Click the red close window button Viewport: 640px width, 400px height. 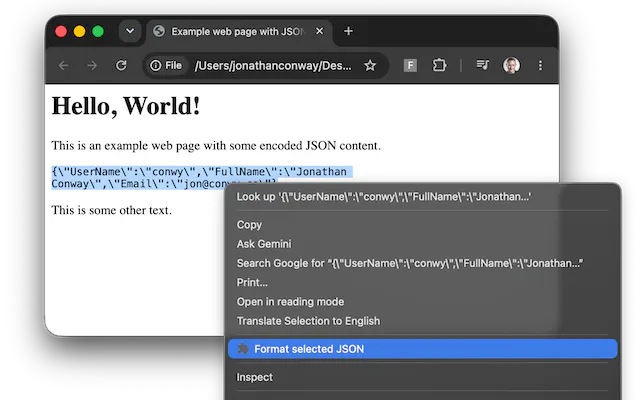click(61, 31)
